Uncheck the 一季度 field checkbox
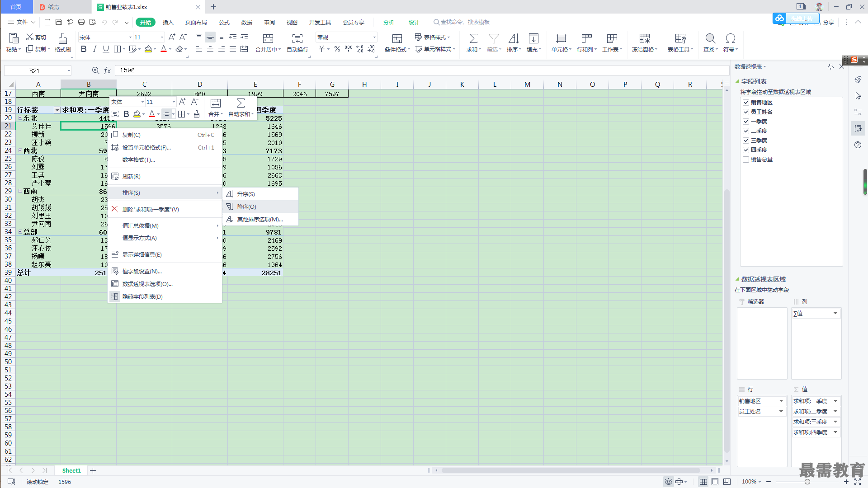 point(746,122)
